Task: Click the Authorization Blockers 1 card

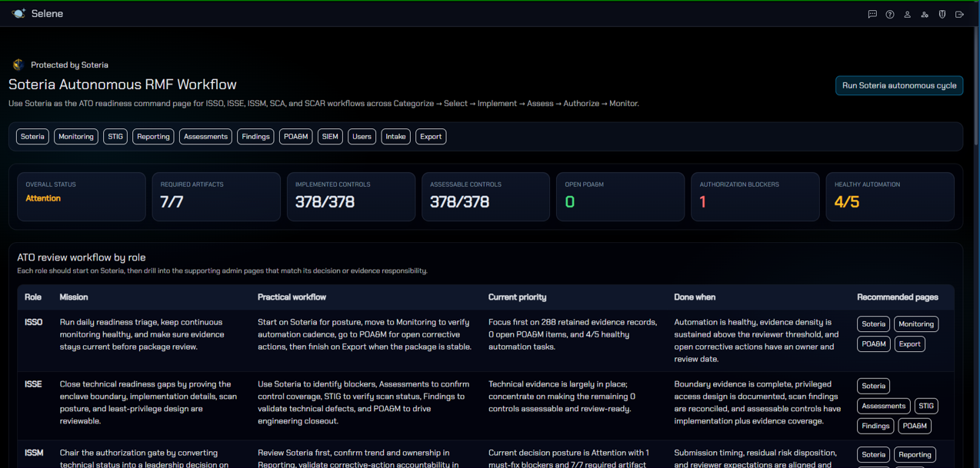Action: point(755,197)
